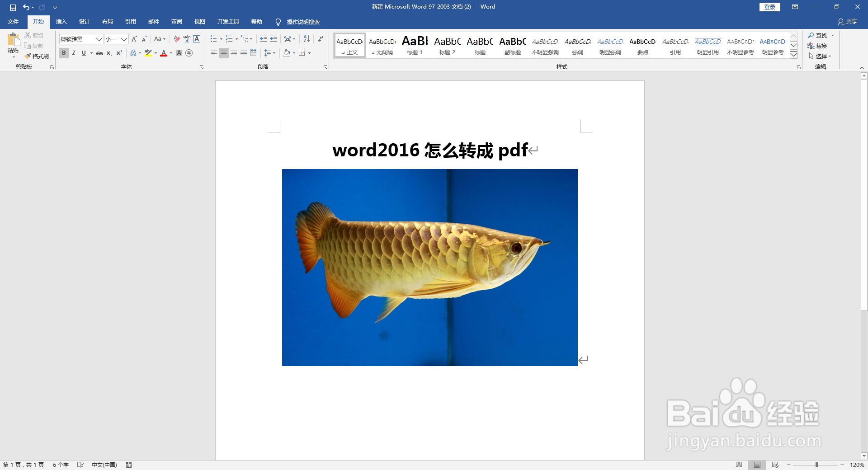Open the font size dropdown

point(124,39)
